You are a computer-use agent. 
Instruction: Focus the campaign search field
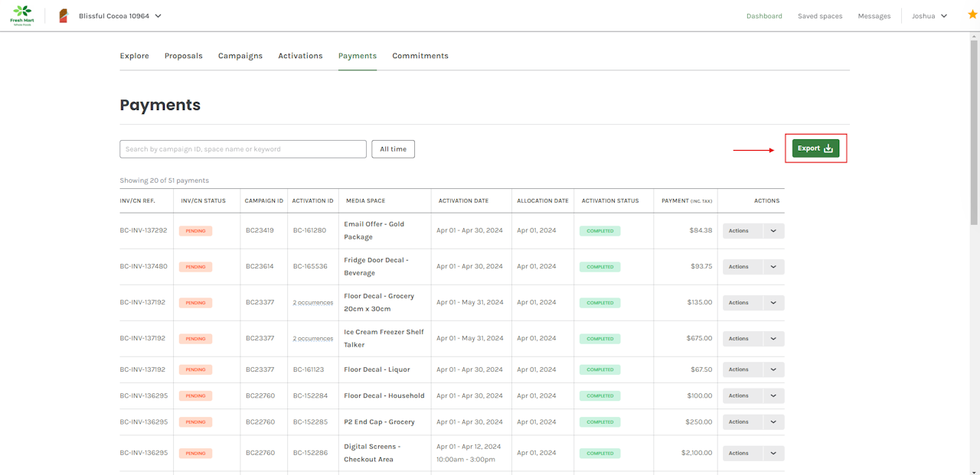(243, 149)
